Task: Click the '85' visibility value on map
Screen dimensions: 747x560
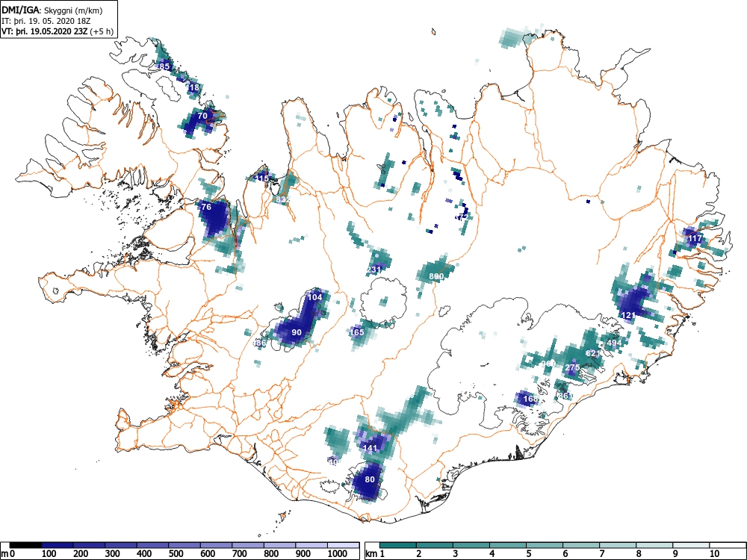Action: pyautogui.click(x=164, y=66)
